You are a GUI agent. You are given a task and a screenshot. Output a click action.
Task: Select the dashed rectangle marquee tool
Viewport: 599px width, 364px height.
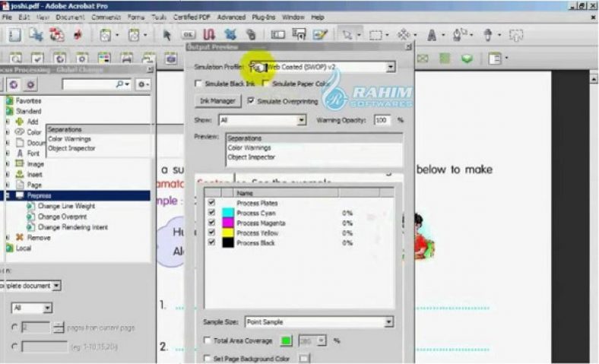tap(376, 35)
